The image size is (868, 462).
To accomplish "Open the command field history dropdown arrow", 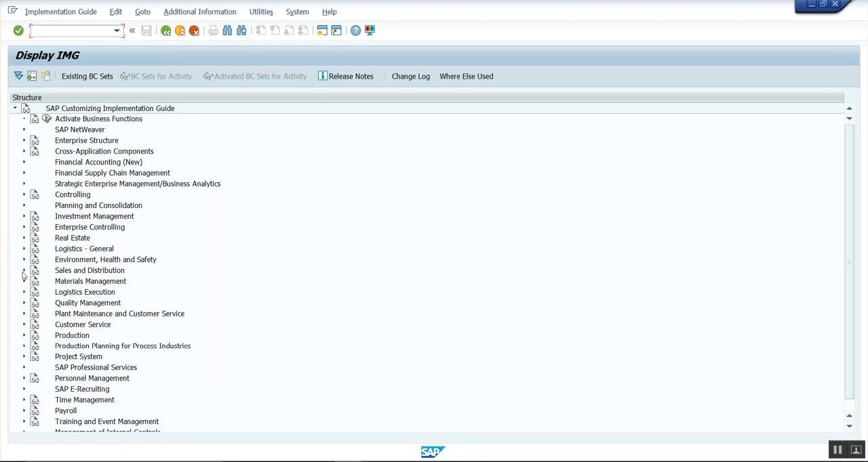I will coord(117,30).
